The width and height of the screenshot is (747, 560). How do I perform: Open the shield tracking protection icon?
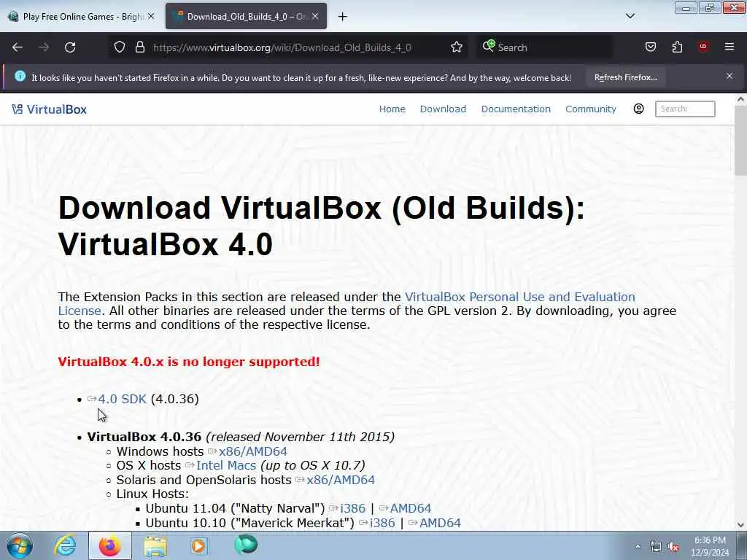(120, 47)
